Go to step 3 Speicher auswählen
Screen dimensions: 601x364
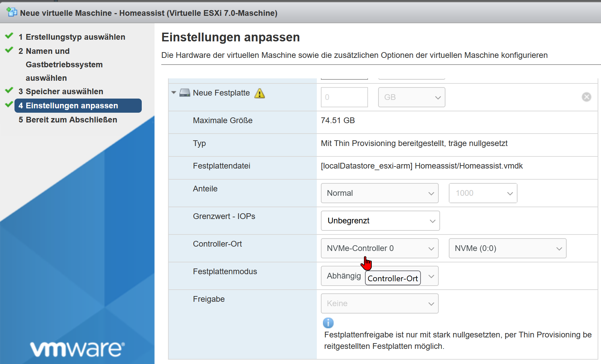61,92
